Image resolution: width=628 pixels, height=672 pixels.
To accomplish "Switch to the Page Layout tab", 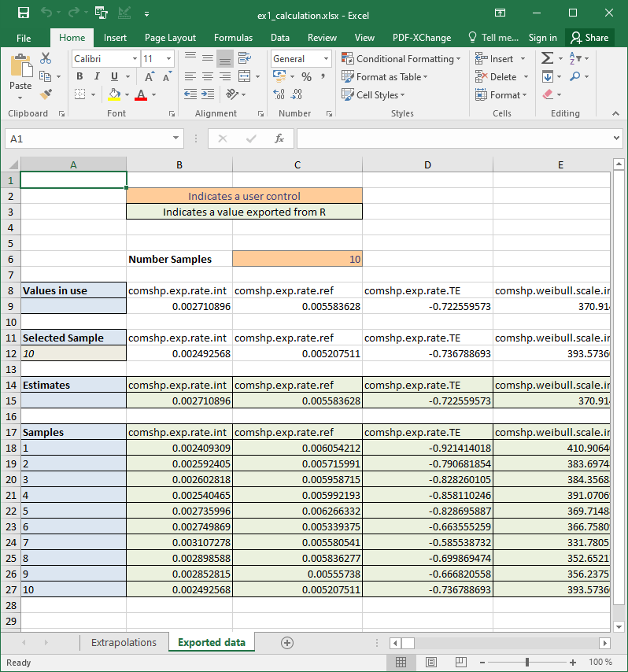I will (170, 38).
